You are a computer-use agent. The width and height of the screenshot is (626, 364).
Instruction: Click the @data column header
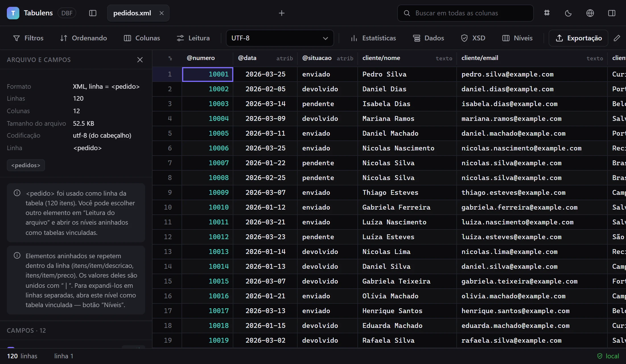pos(265,58)
